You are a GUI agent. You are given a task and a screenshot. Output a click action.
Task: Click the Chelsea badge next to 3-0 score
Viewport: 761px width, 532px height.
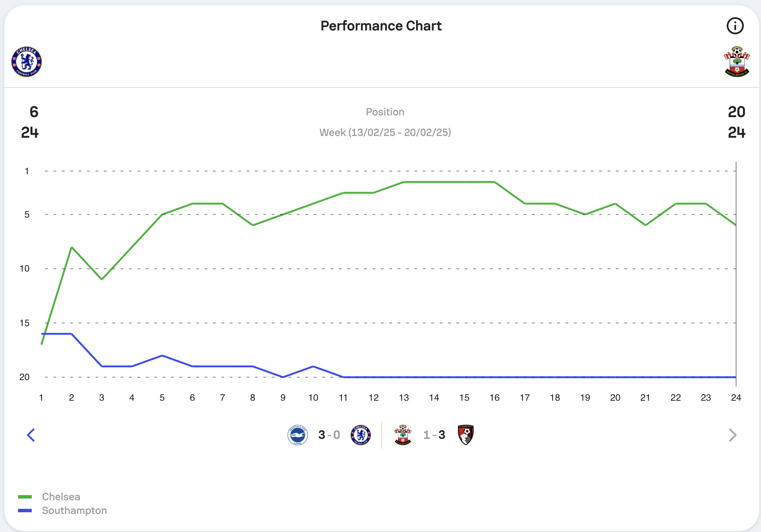(361, 435)
